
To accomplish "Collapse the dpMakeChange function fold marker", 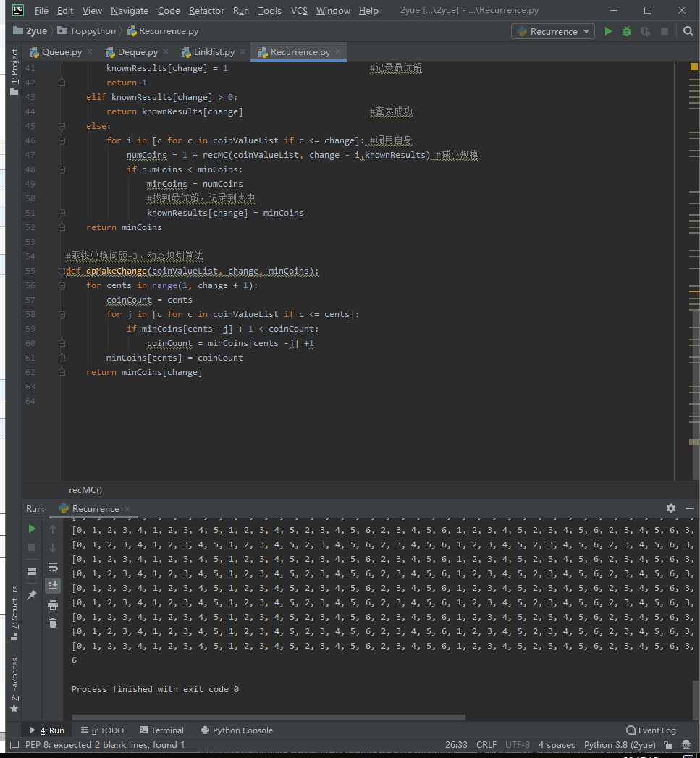I will coord(62,271).
